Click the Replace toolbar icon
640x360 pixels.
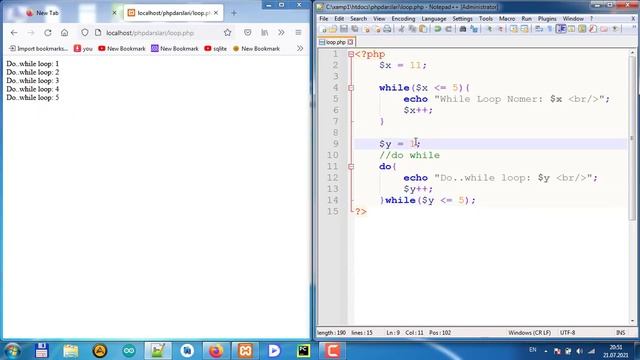point(474,29)
